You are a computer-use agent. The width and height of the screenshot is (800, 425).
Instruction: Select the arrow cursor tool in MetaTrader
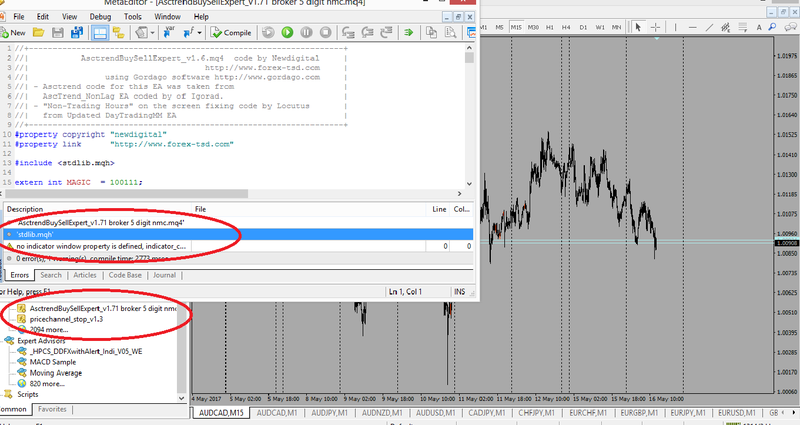click(638, 27)
